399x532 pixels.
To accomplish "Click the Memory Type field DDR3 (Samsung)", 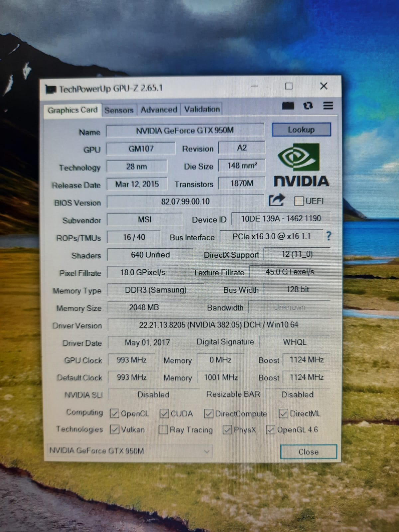I will pyautogui.click(x=156, y=290).
